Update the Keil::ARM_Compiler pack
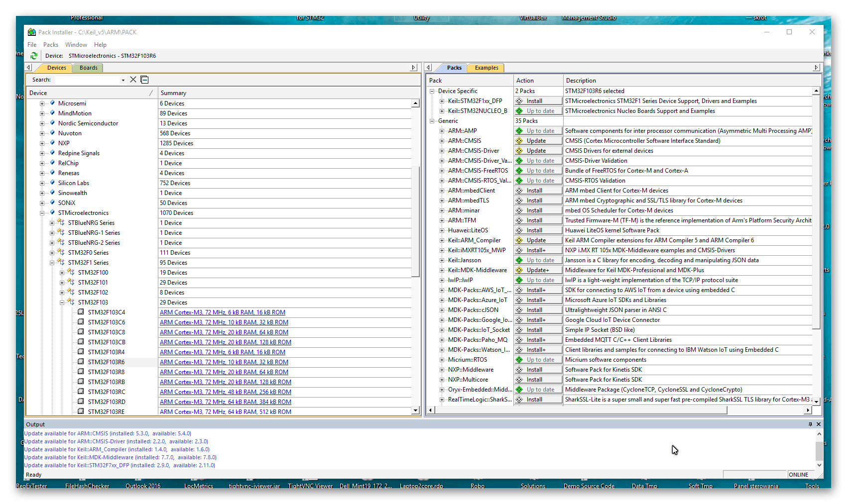Screen dimensions: 847x504 tap(538, 240)
